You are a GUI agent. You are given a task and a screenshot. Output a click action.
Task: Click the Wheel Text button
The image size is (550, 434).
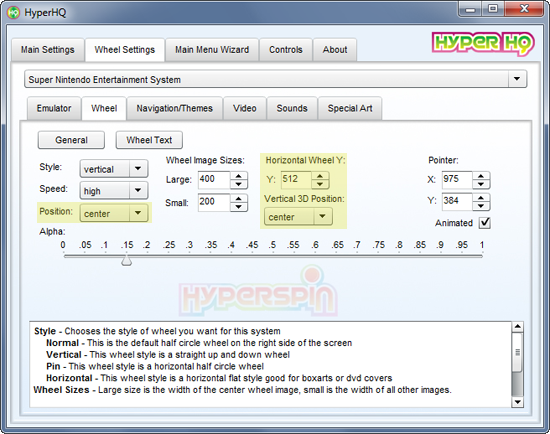[149, 140]
